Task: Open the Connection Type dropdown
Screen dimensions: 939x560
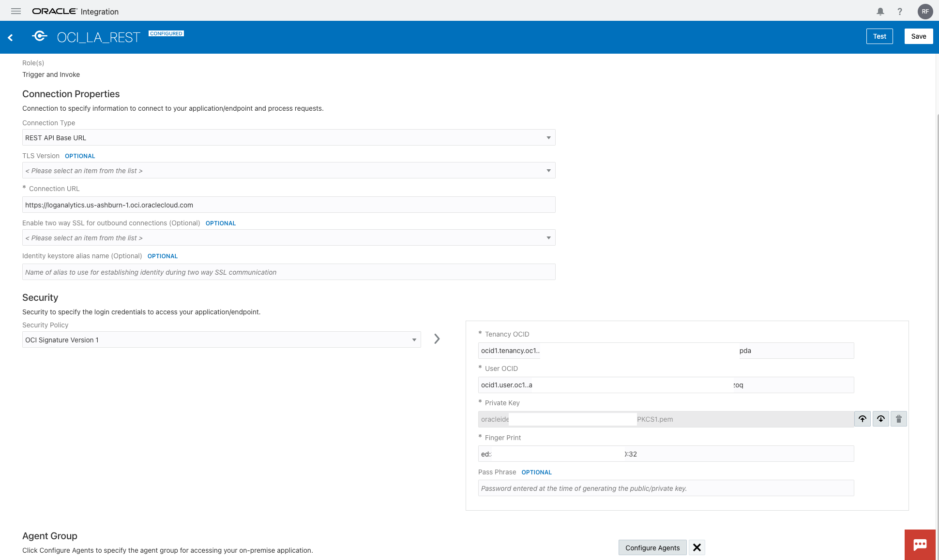Action: point(548,137)
